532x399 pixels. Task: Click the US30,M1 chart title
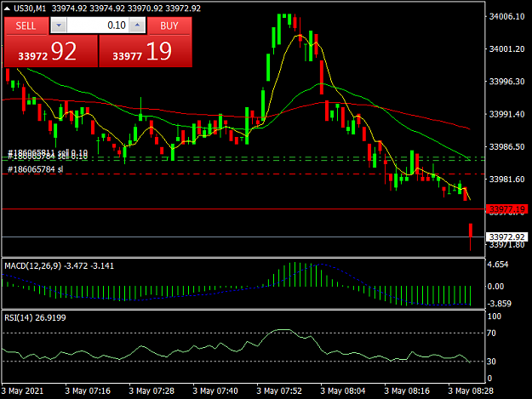point(30,9)
